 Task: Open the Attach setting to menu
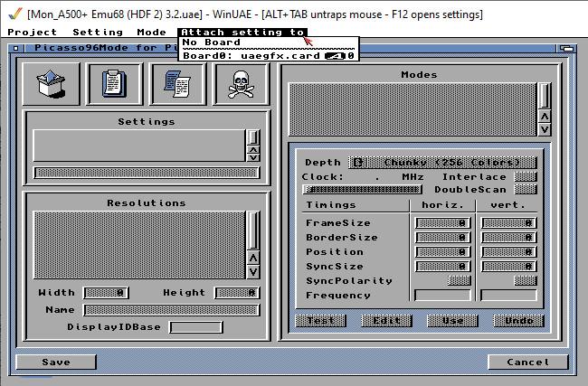(x=242, y=33)
